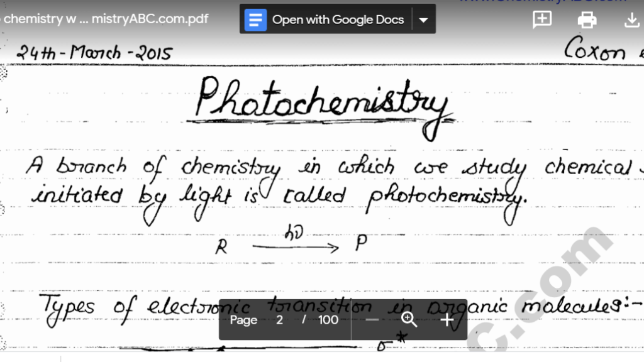Click the Google Docs icon

tap(255, 19)
